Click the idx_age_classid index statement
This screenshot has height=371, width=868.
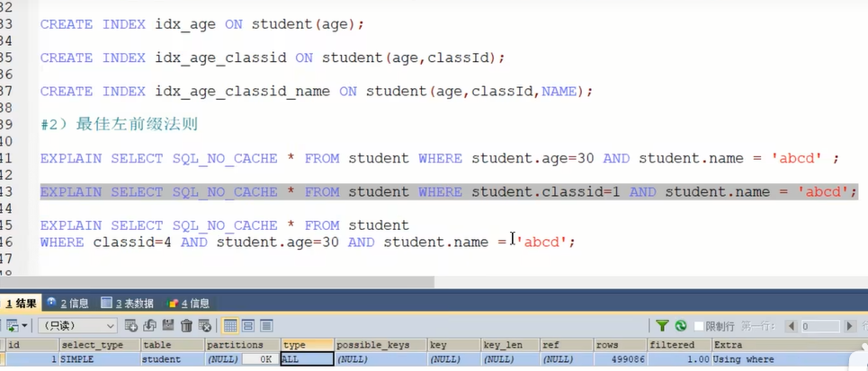coord(273,58)
